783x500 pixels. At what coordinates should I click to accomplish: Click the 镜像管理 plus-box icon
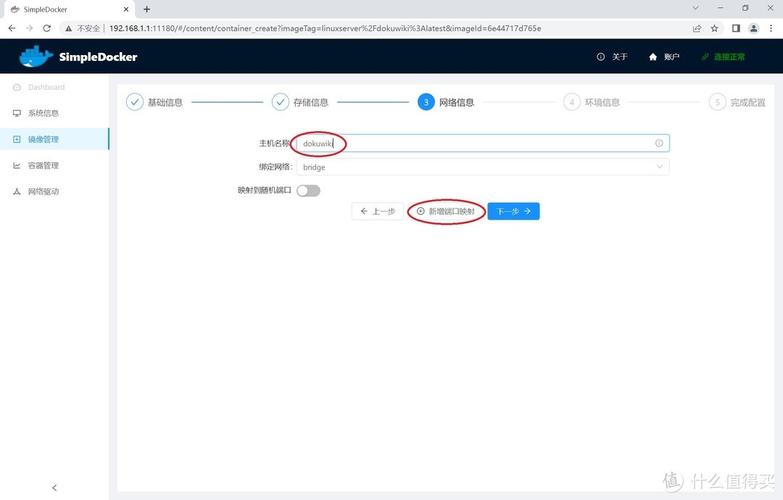17,139
